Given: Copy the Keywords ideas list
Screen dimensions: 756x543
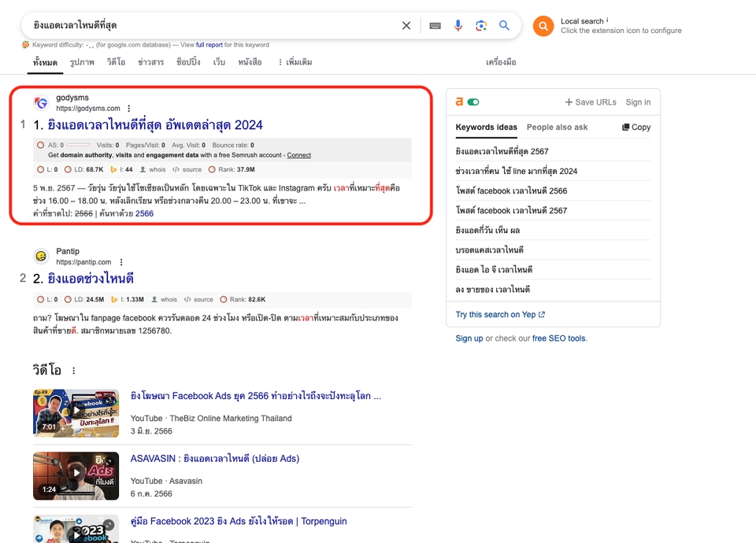Looking at the screenshot, I should tap(636, 127).
